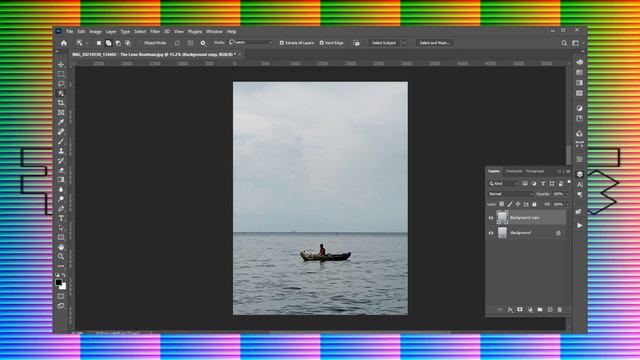Click the Add to selection mode icon

(108, 43)
